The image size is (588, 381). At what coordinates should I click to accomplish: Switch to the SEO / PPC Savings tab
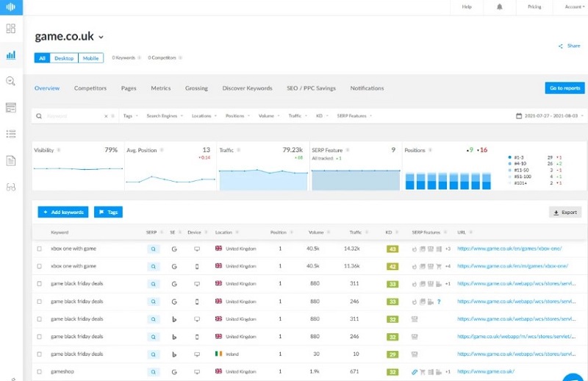pos(311,88)
